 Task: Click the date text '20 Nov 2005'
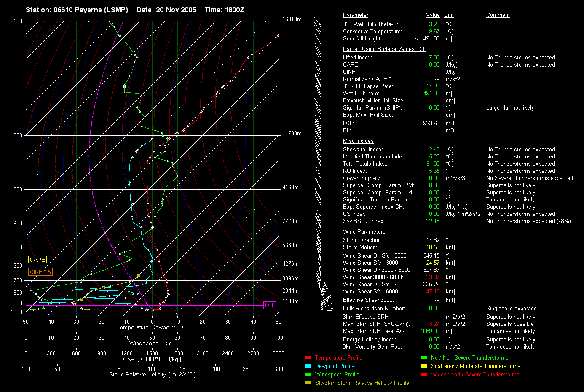click(x=176, y=10)
